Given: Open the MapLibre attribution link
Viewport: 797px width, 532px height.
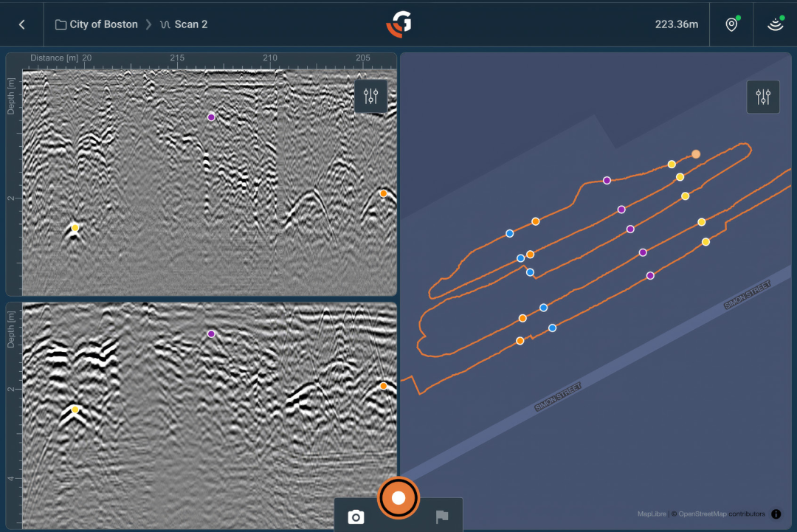Looking at the screenshot, I should pyautogui.click(x=652, y=514).
